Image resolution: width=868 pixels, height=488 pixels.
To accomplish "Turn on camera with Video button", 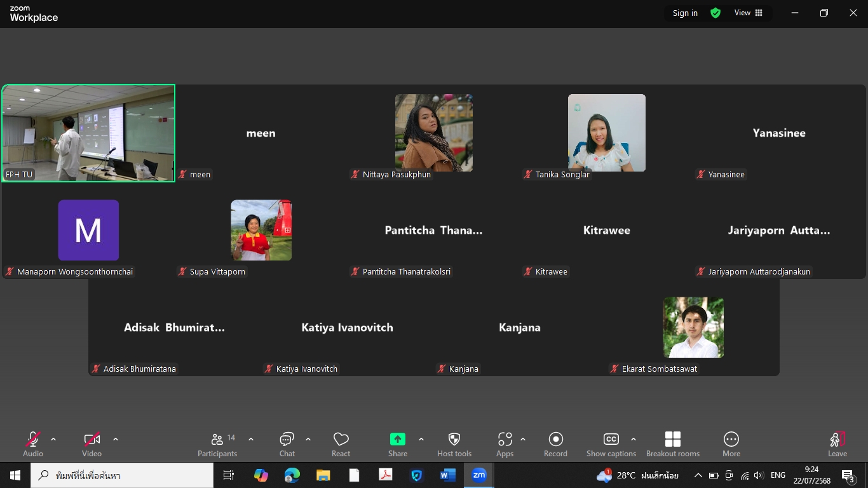I will point(92,444).
